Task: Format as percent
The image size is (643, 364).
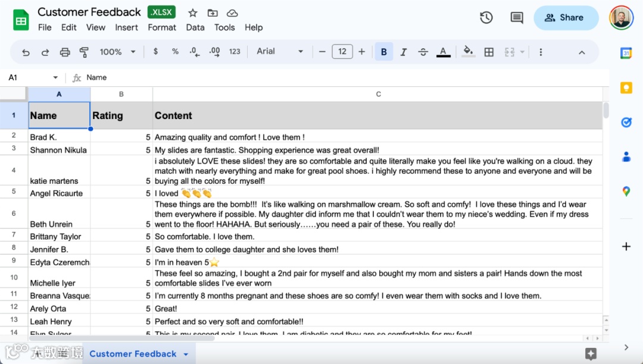Action: coord(175,52)
